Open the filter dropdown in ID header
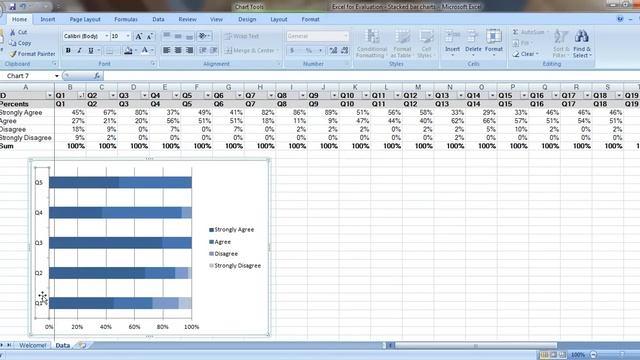The image size is (640, 360). [x=50, y=96]
